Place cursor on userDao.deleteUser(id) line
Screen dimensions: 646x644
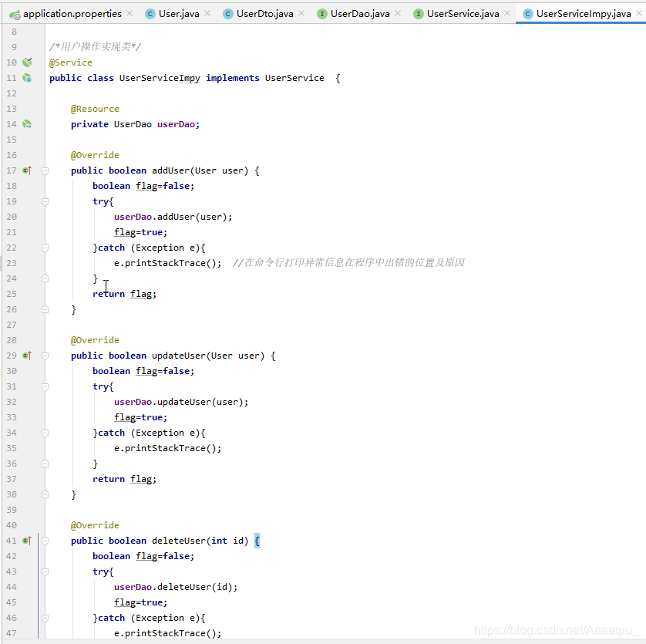pos(176,587)
